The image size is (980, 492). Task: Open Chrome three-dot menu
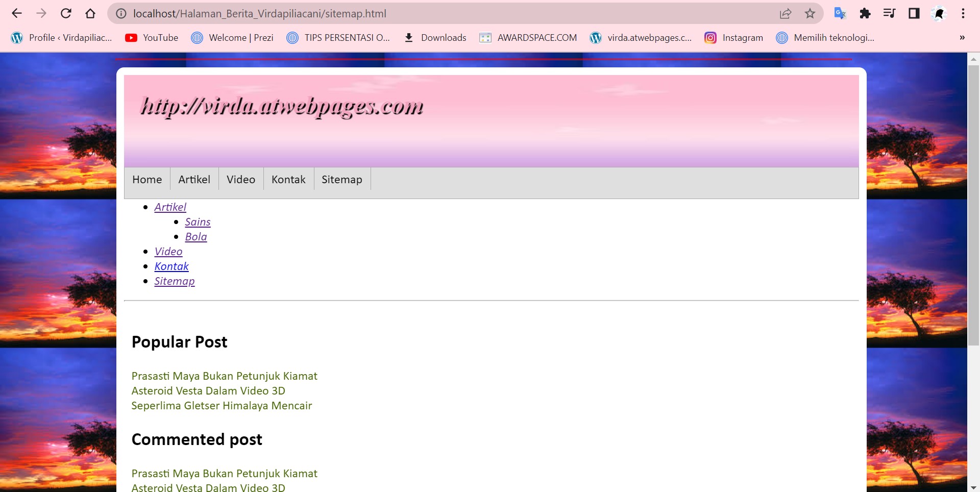click(x=963, y=14)
